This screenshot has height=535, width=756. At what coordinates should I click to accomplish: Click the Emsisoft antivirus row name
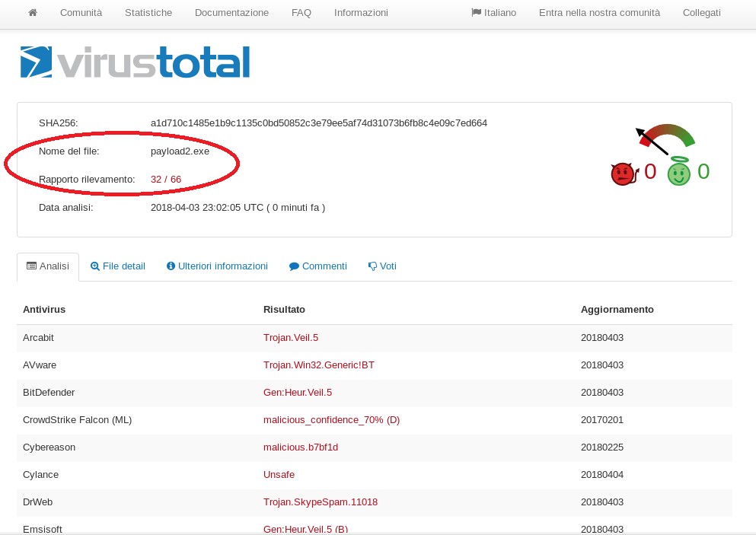click(x=43, y=529)
